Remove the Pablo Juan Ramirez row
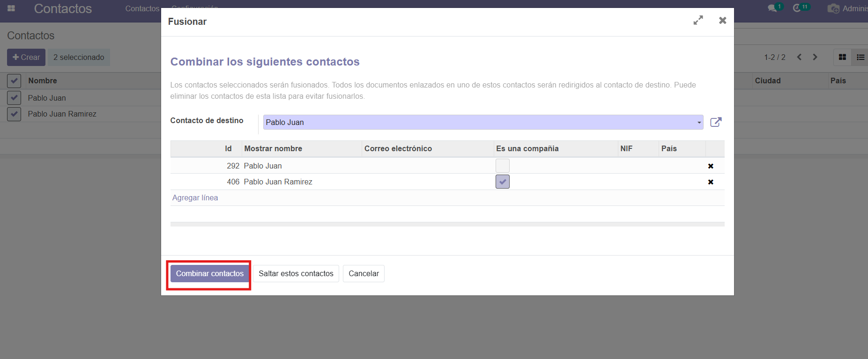The image size is (868, 359). pos(711,182)
